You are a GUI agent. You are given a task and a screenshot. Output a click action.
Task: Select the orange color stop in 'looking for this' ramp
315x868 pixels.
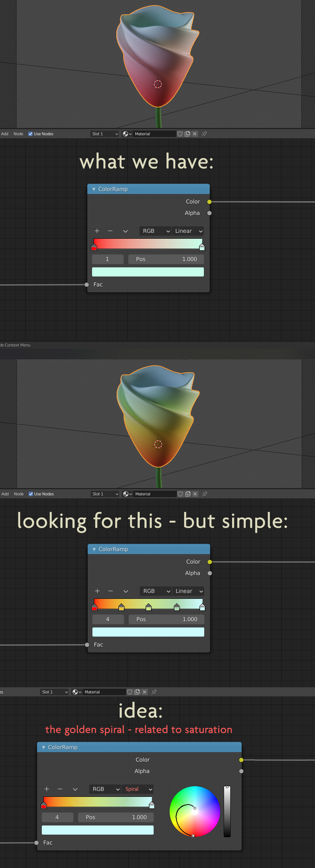tap(122, 607)
